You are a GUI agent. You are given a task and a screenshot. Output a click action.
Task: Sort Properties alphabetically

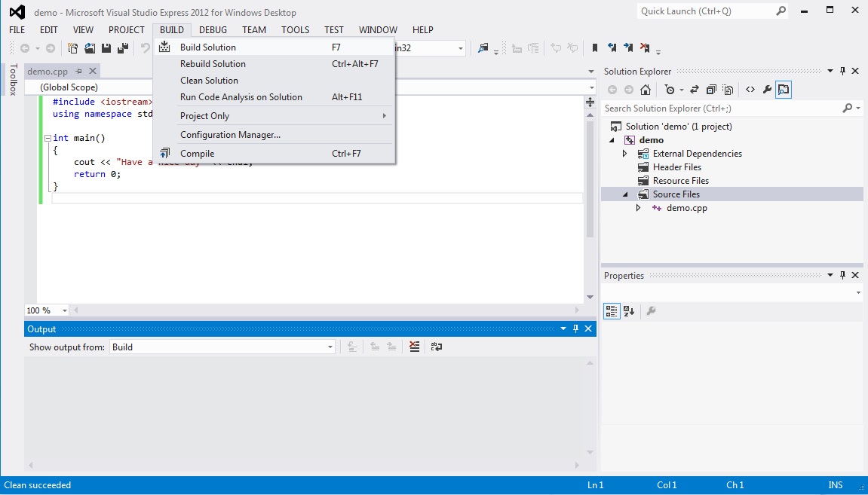point(629,311)
